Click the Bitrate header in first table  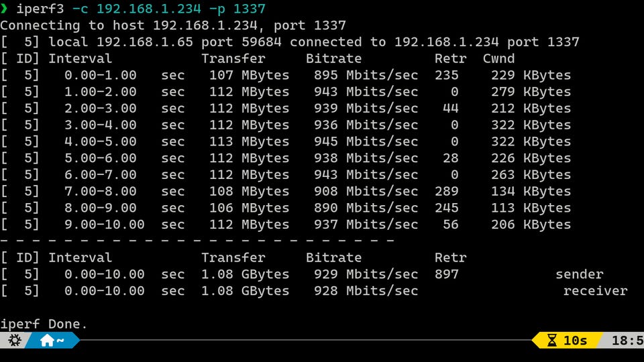click(333, 58)
